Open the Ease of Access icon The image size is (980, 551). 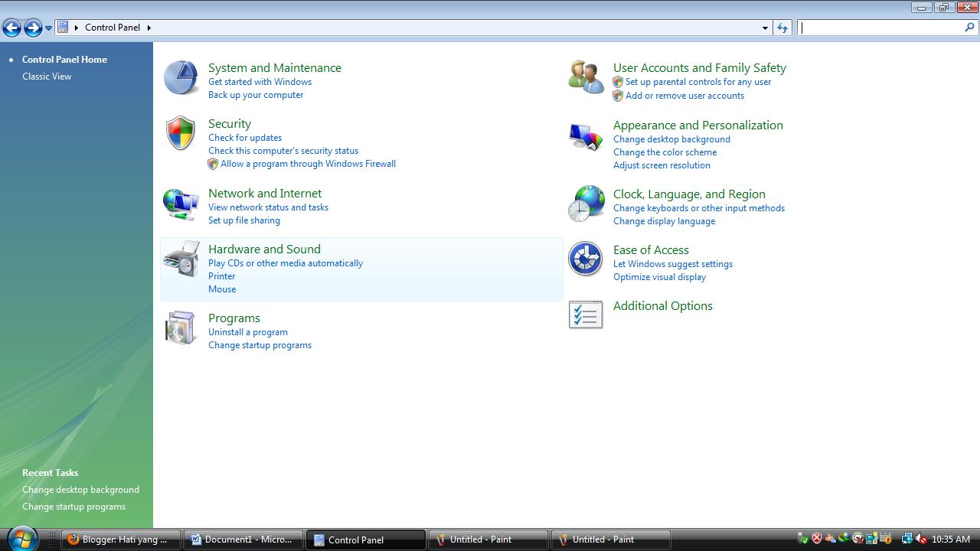pyautogui.click(x=586, y=259)
